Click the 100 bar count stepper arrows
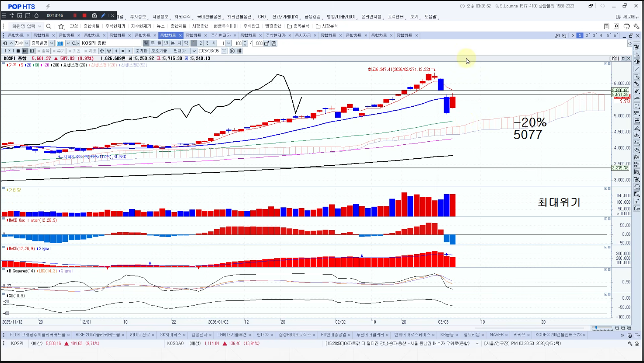 pos(245,43)
